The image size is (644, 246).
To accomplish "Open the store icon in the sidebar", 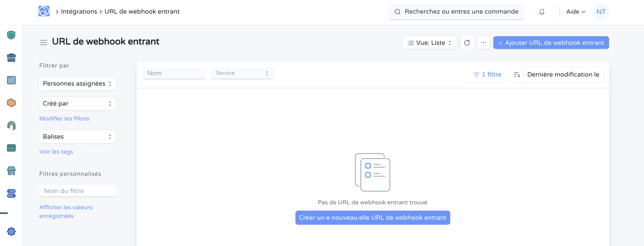I will 11,171.
